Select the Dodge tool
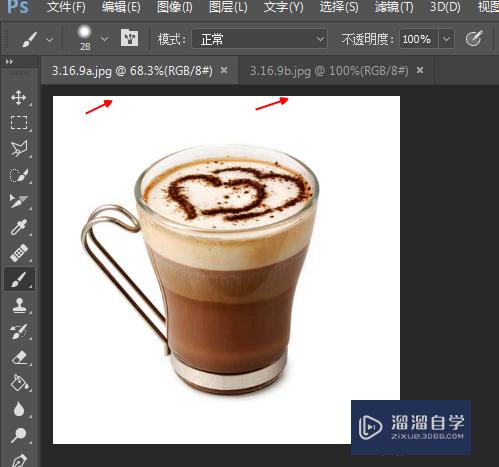This screenshot has width=499, height=467. (19, 435)
